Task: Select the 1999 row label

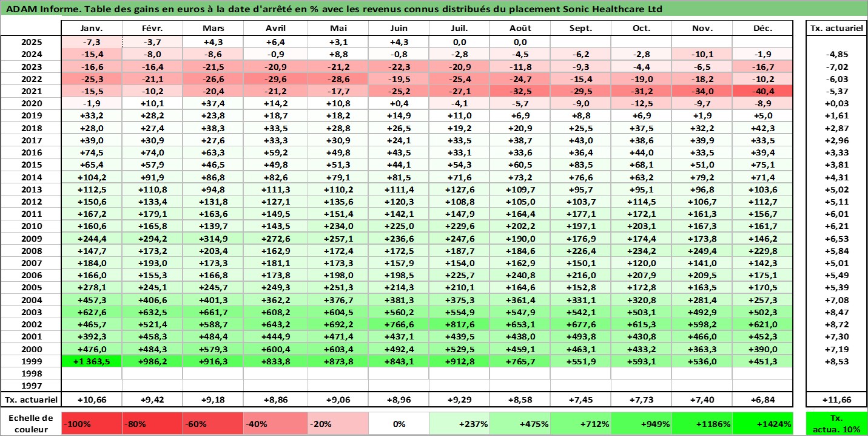Action: pos(31,361)
